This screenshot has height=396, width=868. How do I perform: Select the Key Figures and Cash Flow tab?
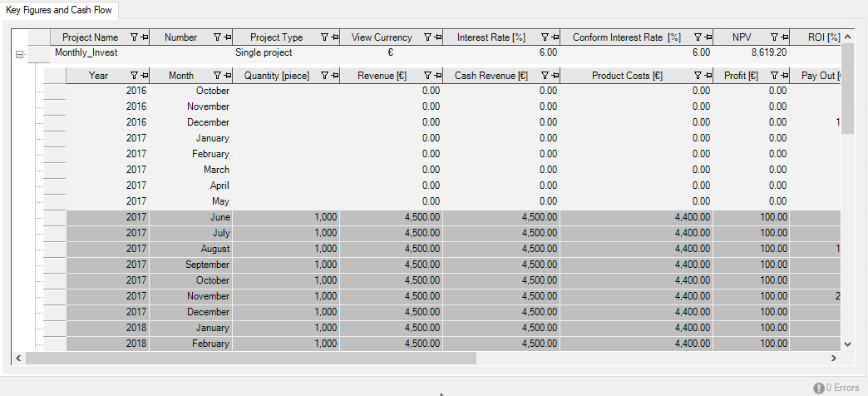59,10
